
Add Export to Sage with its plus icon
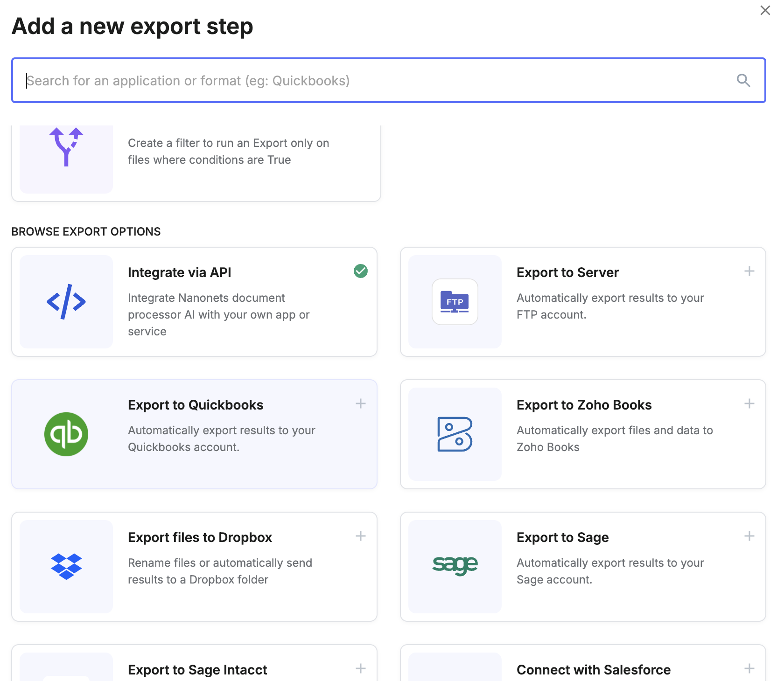coord(749,536)
